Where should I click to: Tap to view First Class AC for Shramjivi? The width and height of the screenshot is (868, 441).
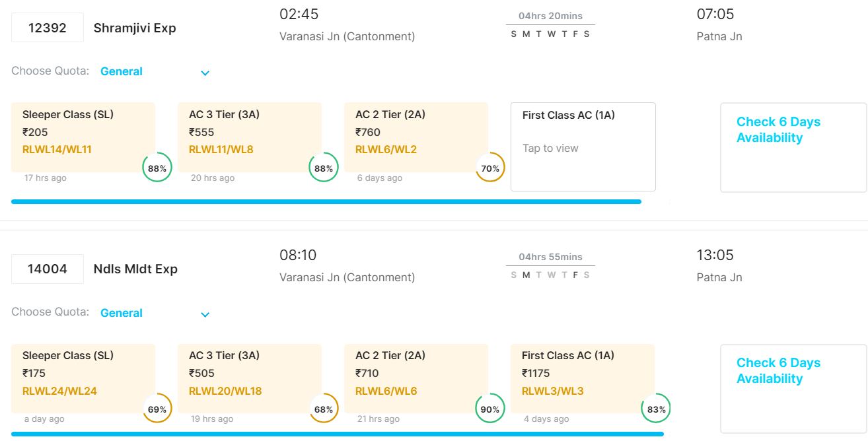(x=583, y=147)
